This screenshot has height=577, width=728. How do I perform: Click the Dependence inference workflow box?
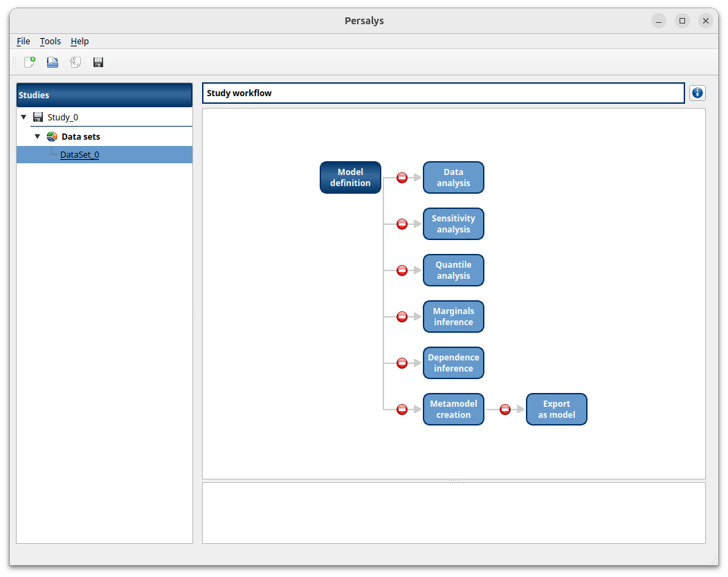453,363
